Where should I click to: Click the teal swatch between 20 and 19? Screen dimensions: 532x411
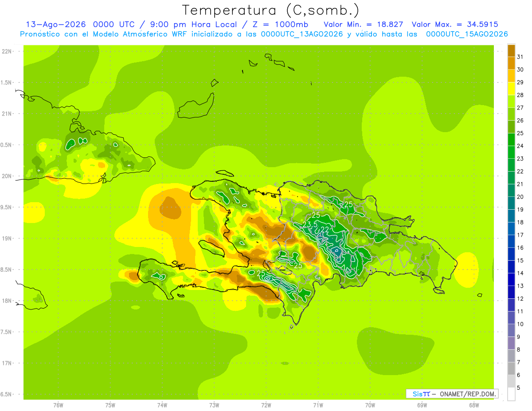(x=511, y=203)
